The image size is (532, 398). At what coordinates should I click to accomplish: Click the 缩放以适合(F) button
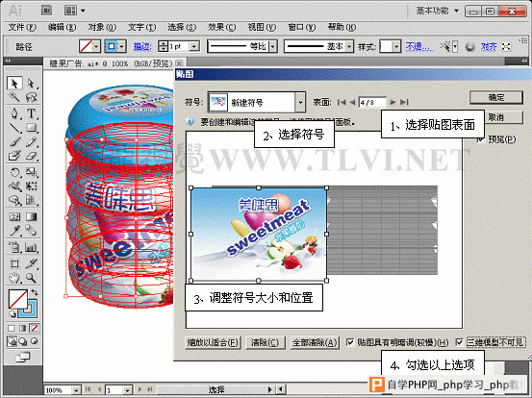(213, 342)
